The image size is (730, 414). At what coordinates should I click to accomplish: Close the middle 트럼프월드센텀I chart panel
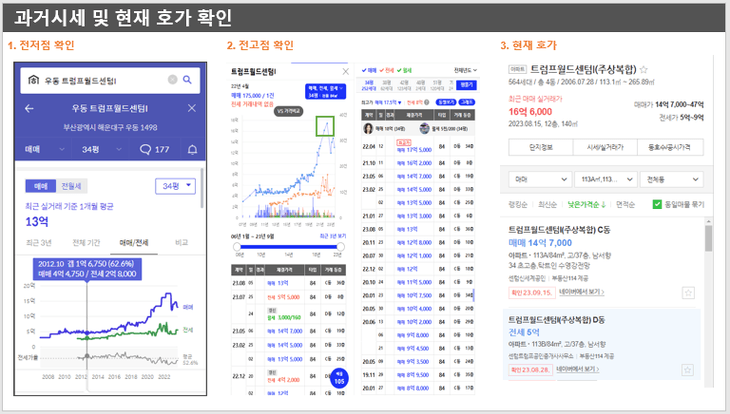pos(345,71)
